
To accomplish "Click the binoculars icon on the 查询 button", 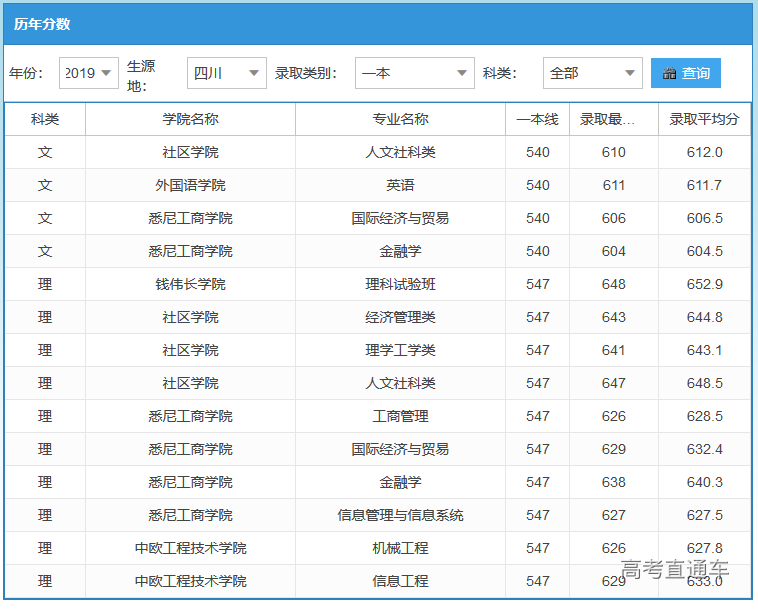I will (670, 73).
